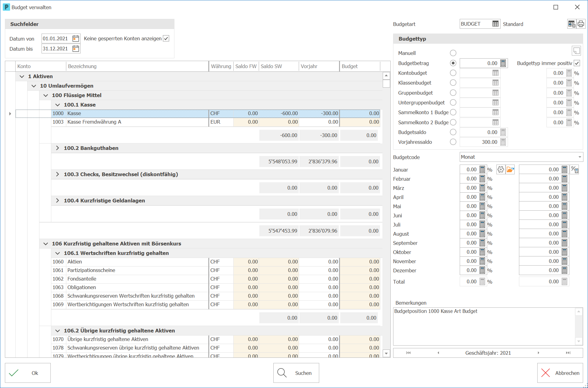Click the Budget column header
Image resolution: width=588 pixels, height=388 pixels.
tap(360, 66)
